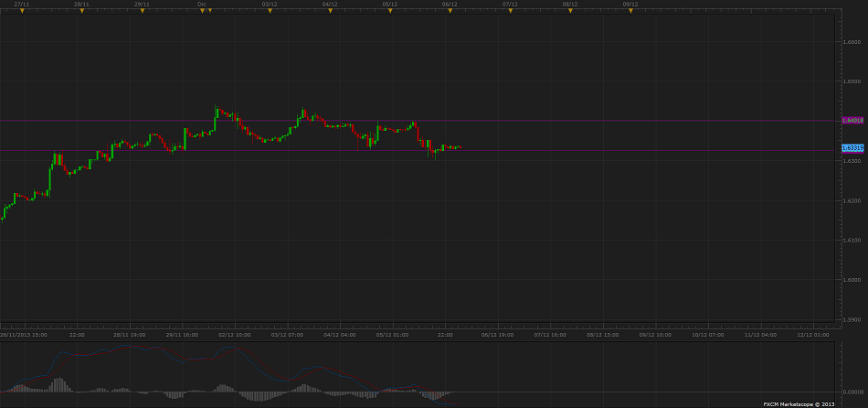Click the 09/12 date marker triangle

630,11
